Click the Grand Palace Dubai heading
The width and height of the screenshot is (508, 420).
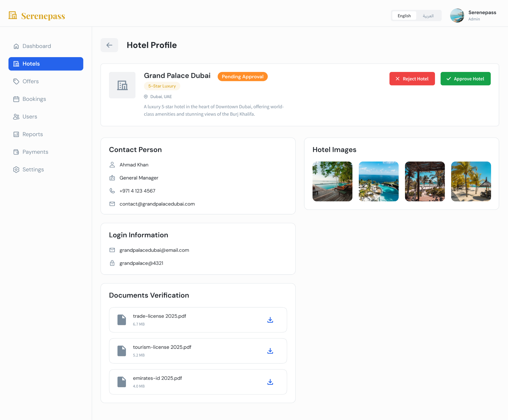click(x=177, y=76)
